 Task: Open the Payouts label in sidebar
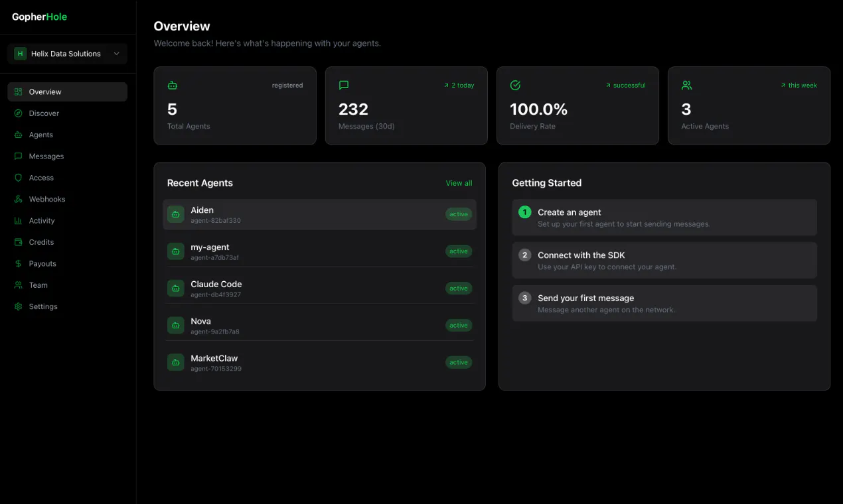pos(42,264)
